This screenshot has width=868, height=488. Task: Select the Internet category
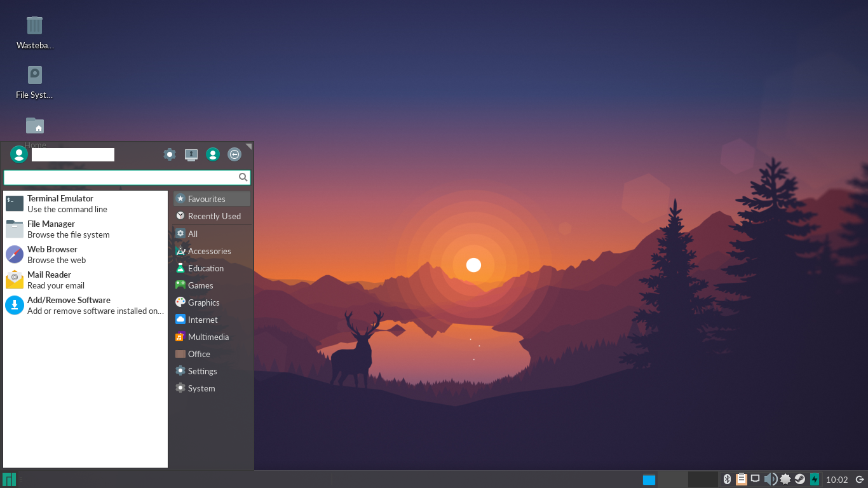point(212,320)
